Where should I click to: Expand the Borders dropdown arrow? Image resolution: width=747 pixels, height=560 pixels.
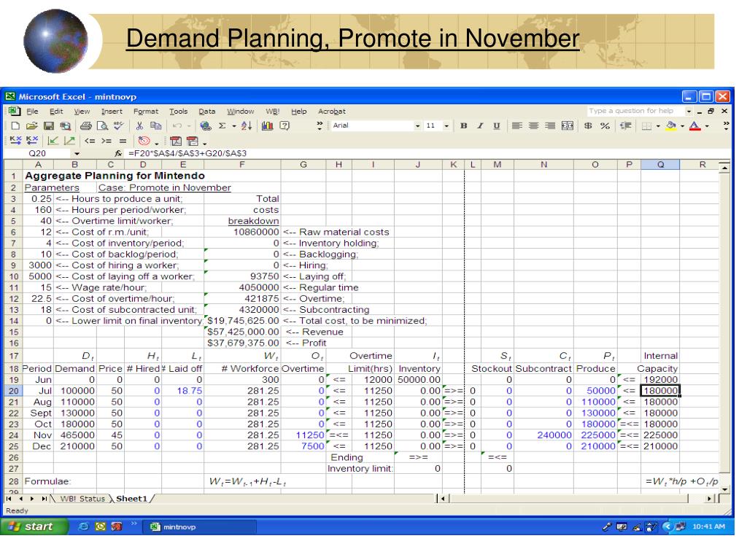tap(658, 126)
